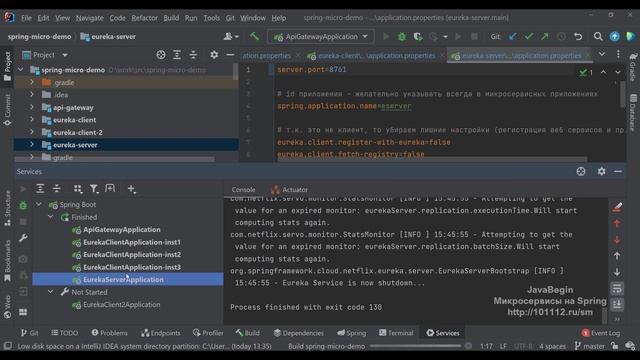The height and width of the screenshot is (360, 640).
Task: Open the Event Log
Action: point(601,333)
